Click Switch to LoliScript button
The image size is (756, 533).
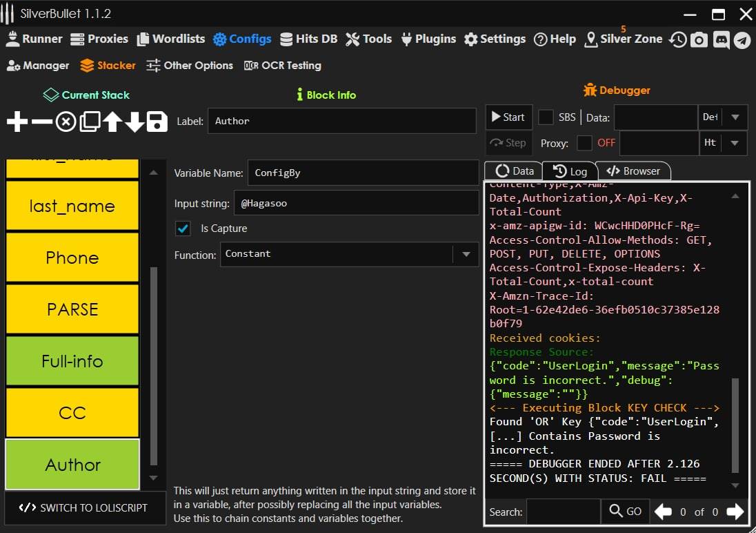[84, 507]
